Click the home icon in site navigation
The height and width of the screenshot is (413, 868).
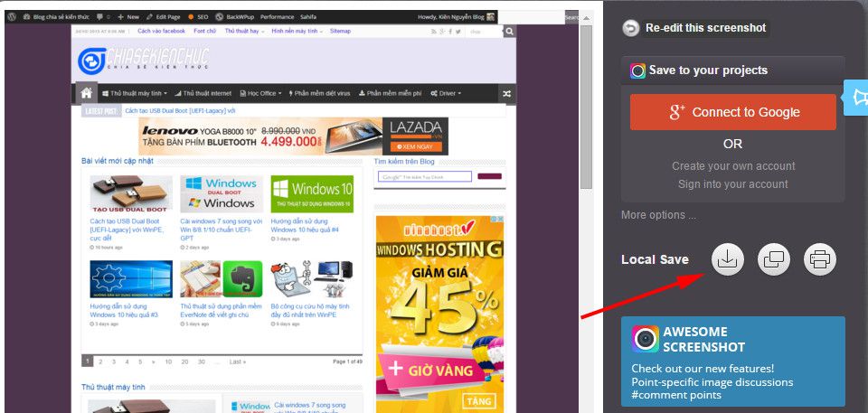(87, 93)
